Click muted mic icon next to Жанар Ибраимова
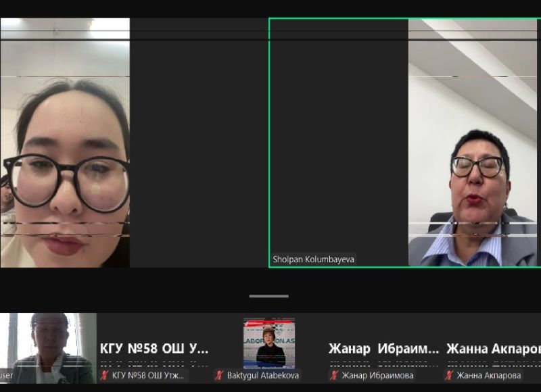The image size is (541, 392). (x=333, y=375)
